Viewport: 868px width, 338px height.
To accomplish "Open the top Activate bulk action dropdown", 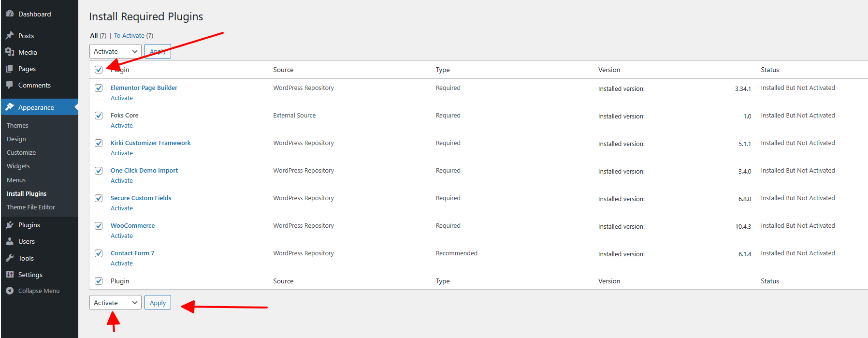I will [x=116, y=51].
